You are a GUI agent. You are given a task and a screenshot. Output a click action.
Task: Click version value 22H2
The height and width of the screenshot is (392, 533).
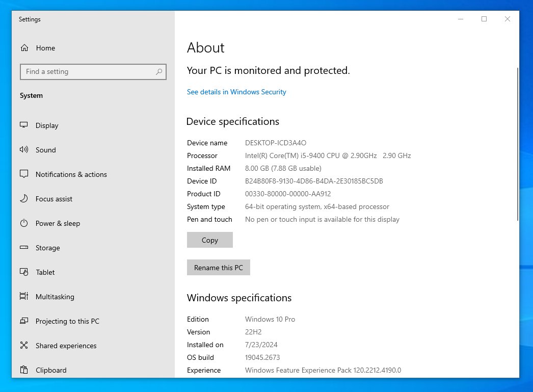pos(253,332)
